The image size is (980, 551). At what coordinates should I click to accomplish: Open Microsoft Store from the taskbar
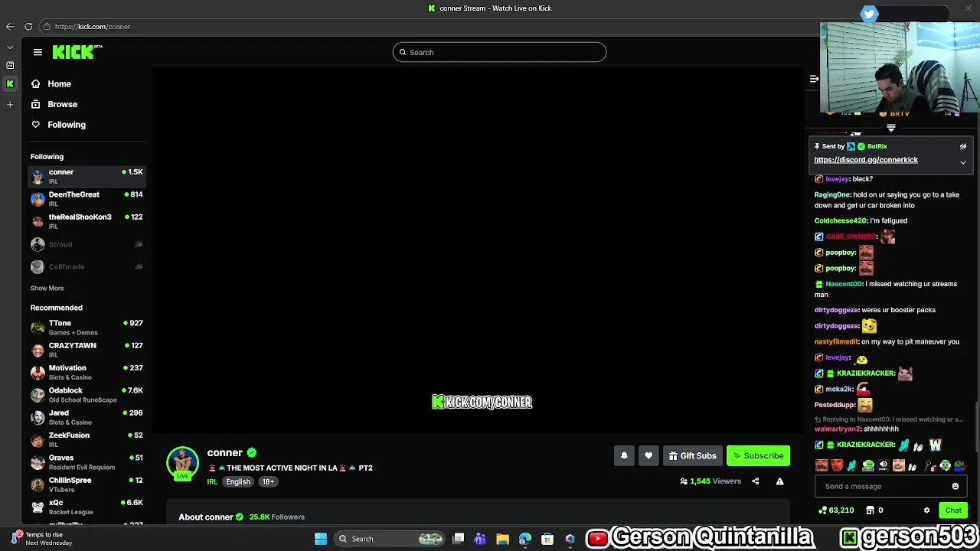click(547, 539)
